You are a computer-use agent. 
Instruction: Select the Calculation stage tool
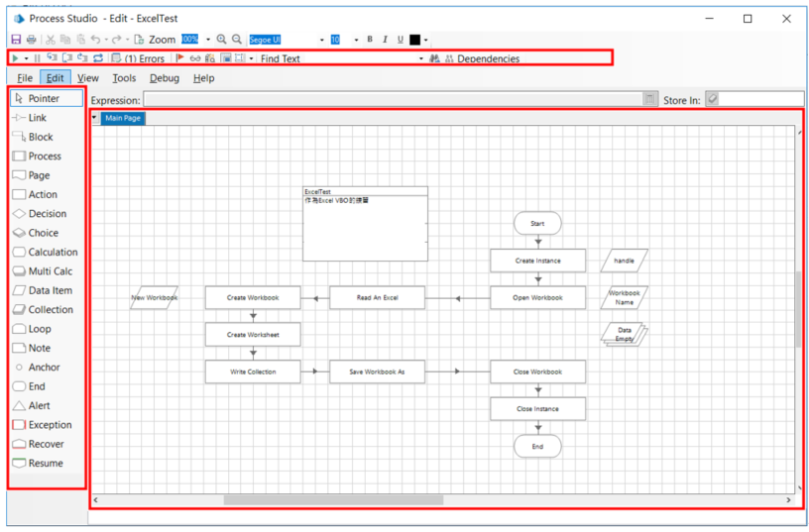(x=47, y=252)
